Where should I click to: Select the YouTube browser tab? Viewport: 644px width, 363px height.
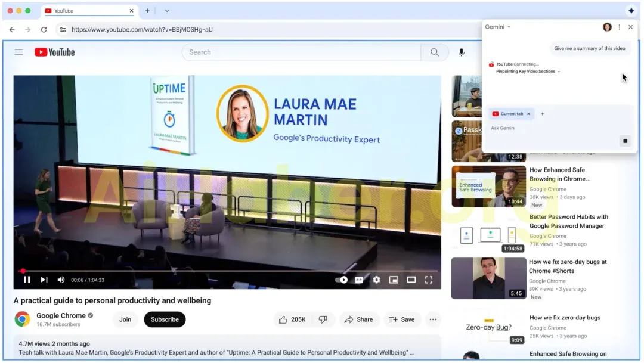(x=89, y=11)
